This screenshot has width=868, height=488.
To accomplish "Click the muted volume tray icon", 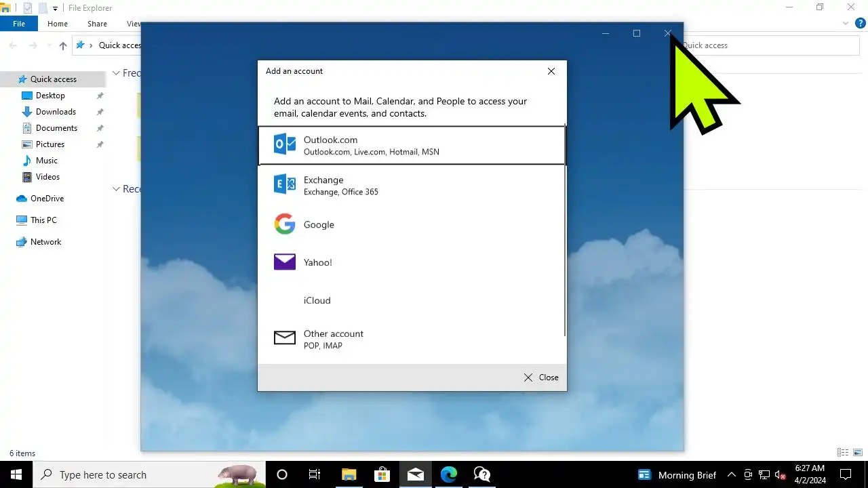I will (x=781, y=474).
